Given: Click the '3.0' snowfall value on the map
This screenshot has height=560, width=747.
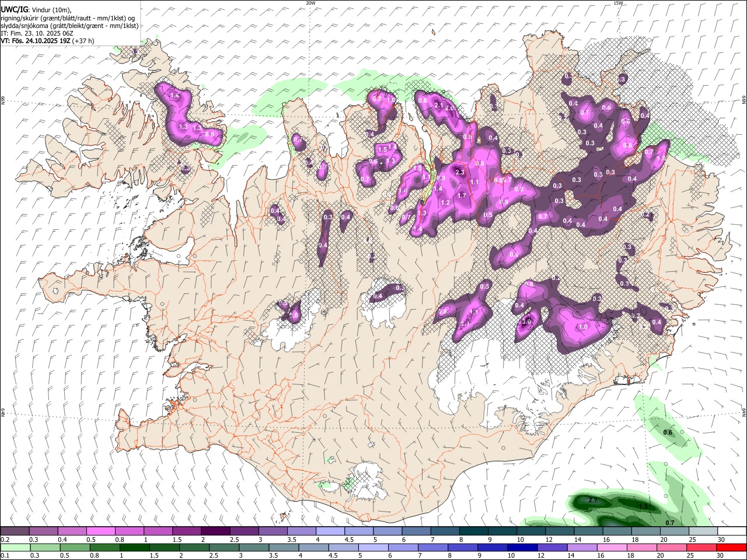Looking at the screenshot, I should (526, 321).
